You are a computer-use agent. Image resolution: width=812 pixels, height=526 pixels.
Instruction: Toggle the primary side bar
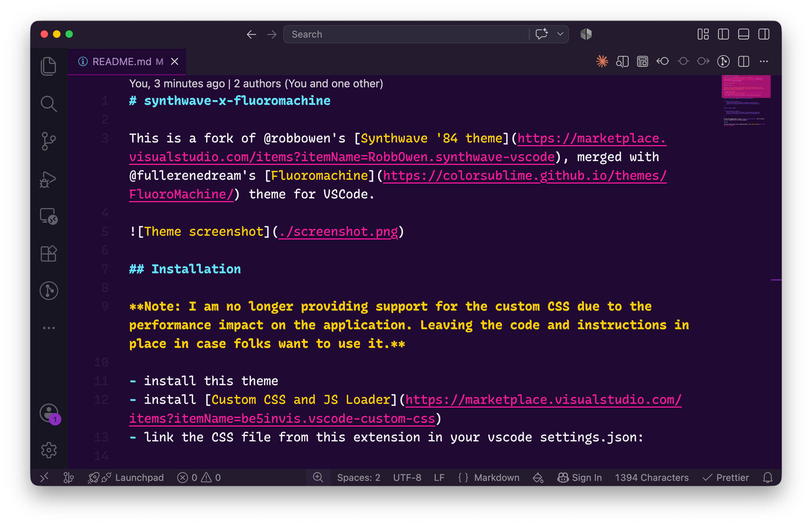723,34
